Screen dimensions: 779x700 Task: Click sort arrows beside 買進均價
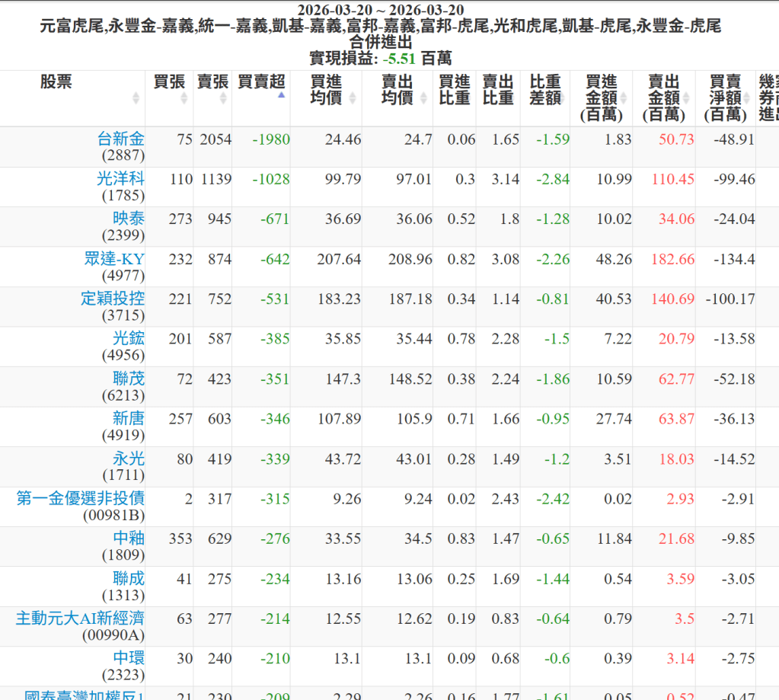(x=352, y=98)
